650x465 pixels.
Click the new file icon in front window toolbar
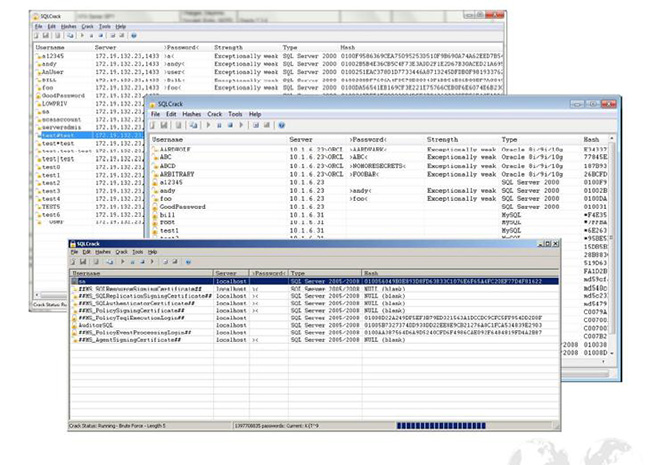point(73,262)
